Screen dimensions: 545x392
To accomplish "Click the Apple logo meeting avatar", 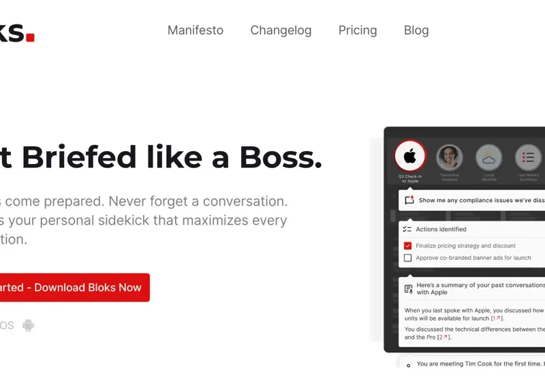I will pyautogui.click(x=410, y=157).
